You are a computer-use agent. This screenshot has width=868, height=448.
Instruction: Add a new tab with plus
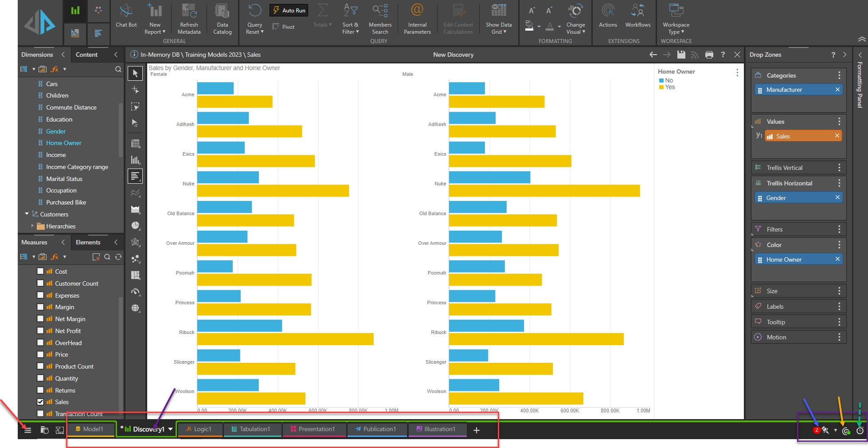(477, 430)
